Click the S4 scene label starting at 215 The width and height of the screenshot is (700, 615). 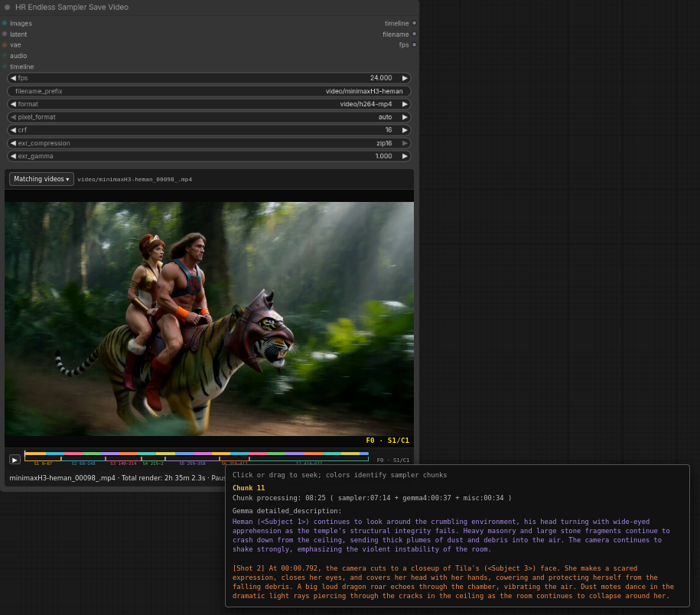pyautogui.click(x=153, y=464)
